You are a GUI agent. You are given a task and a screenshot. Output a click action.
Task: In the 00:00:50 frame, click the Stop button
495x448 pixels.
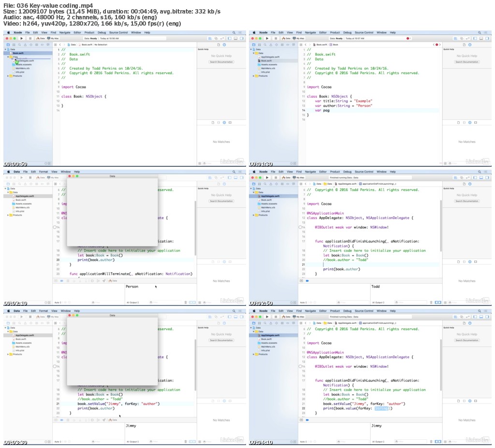pyautogui.click(x=30, y=39)
